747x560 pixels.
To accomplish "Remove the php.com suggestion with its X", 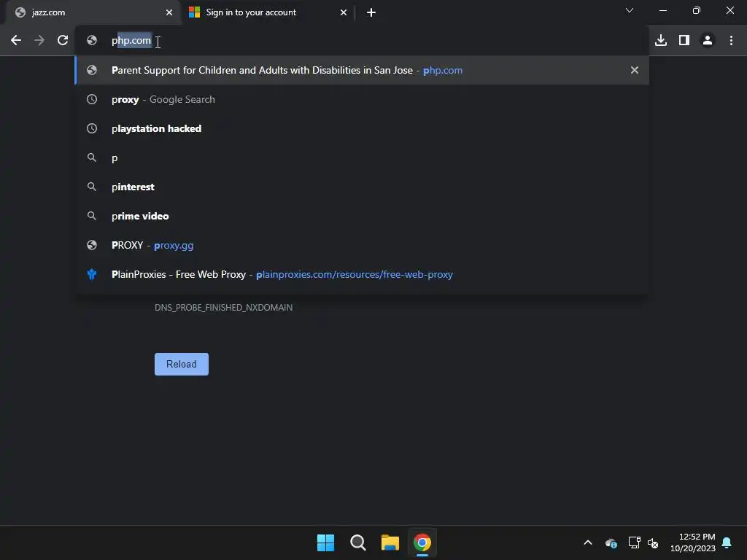I will click(x=635, y=70).
